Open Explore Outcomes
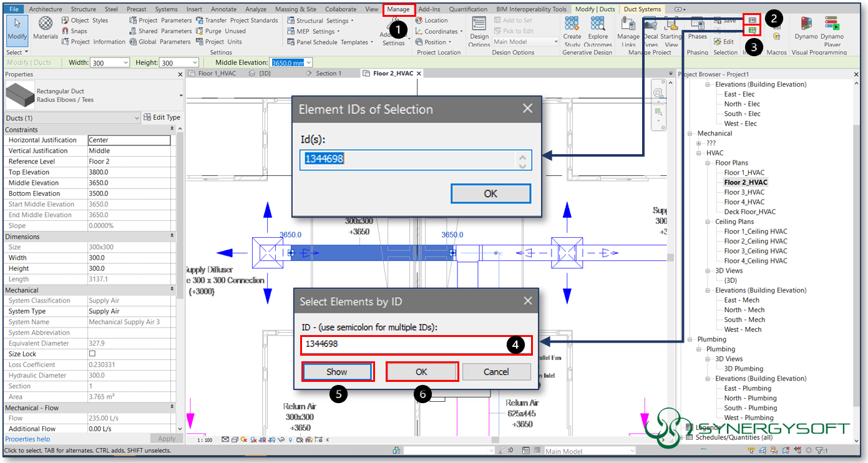The height and width of the screenshot is (463, 868). tap(598, 28)
